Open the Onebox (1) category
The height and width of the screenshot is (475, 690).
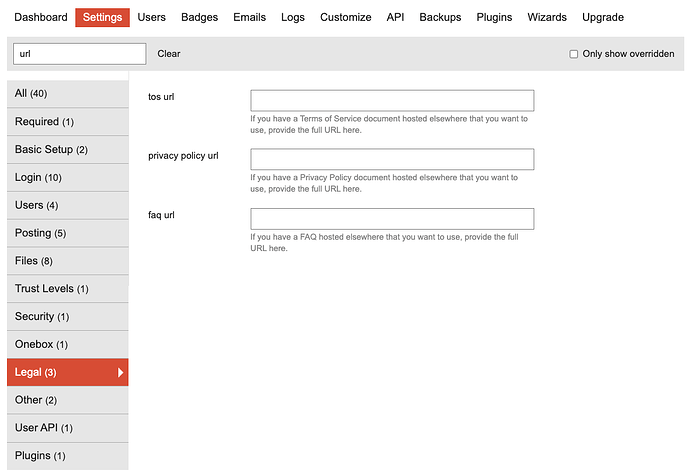[x=68, y=344]
